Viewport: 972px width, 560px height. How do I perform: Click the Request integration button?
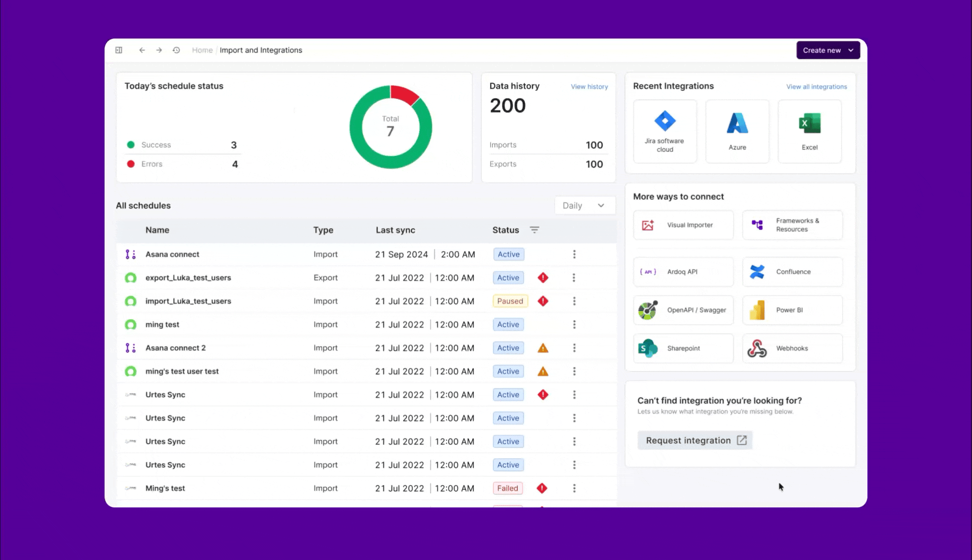point(694,440)
